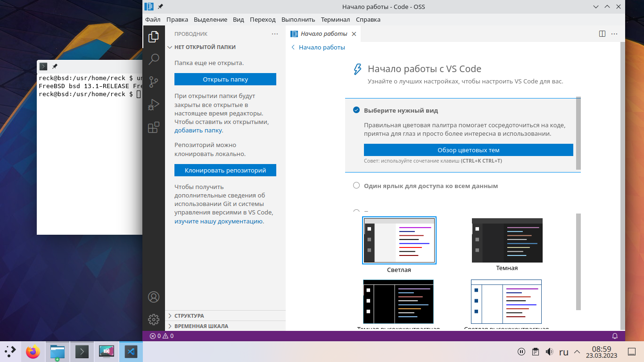The width and height of the screenshot is (644, 362).
Task: Open media pause control in system tray
Action: pyautogui.click(x=521, y=352)
